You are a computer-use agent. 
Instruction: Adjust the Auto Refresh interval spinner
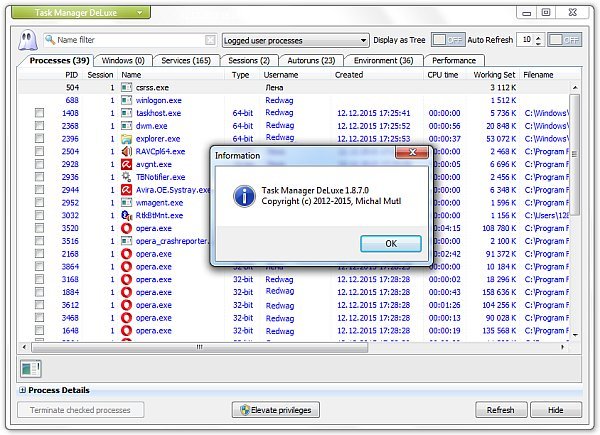coord(538,40)
